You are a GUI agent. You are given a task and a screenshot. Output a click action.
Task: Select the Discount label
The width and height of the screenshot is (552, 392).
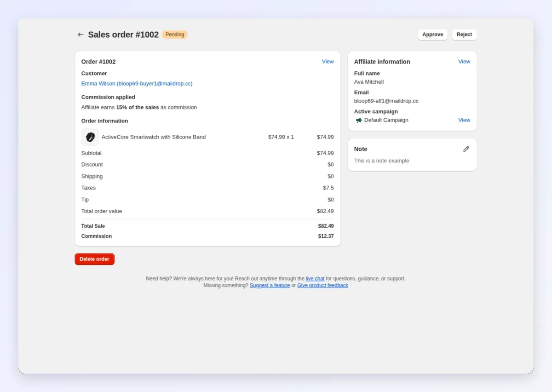tap(92, 165)
